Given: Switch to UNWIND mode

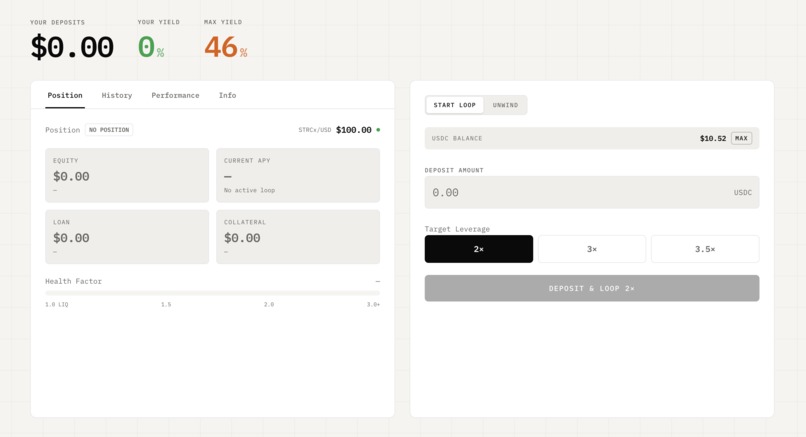Looking at the screenshot, I should (505, 105).
